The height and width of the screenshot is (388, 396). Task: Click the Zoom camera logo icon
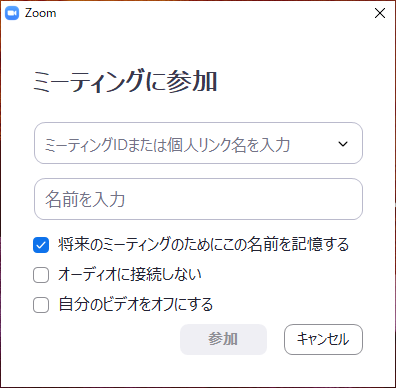pyautogui.click(x=12, y=13)
